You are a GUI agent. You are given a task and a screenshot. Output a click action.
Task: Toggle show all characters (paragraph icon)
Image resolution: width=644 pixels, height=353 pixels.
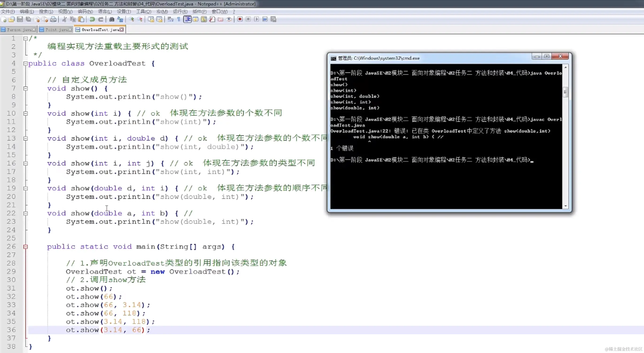[x=179, y=19]
